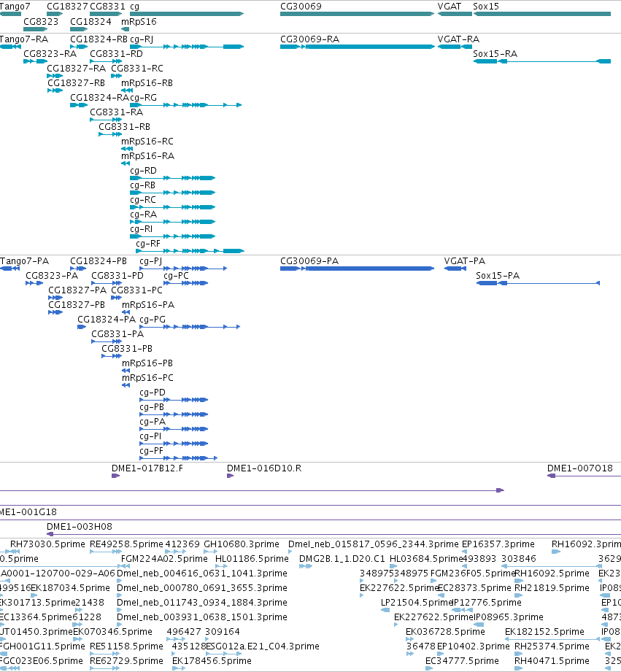This screenshot has width=621, height=672.
Task: Select the DME1-016D10.R BAC end label
Action: click(x=264, y=468)
